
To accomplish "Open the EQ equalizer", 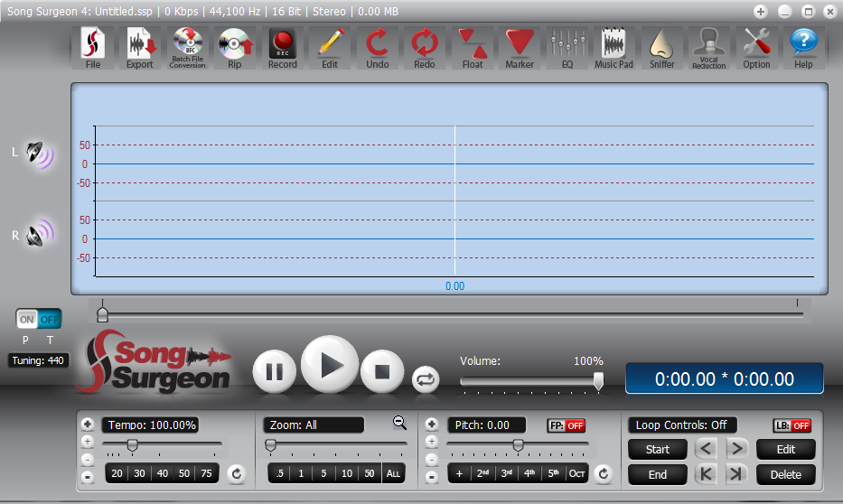I will [567, 49].
